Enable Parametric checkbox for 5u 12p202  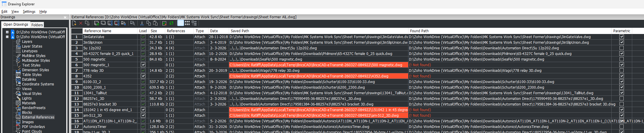[621, 48]
